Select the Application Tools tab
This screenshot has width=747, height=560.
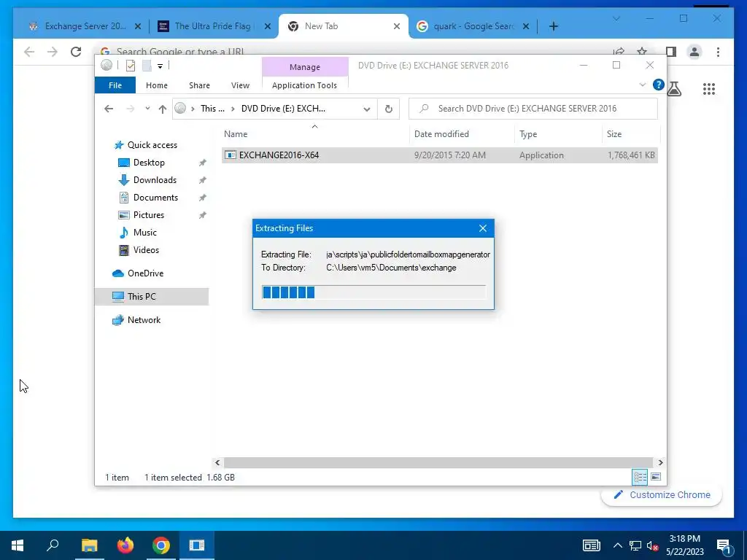pyautogui.click(x=304, y=85)
